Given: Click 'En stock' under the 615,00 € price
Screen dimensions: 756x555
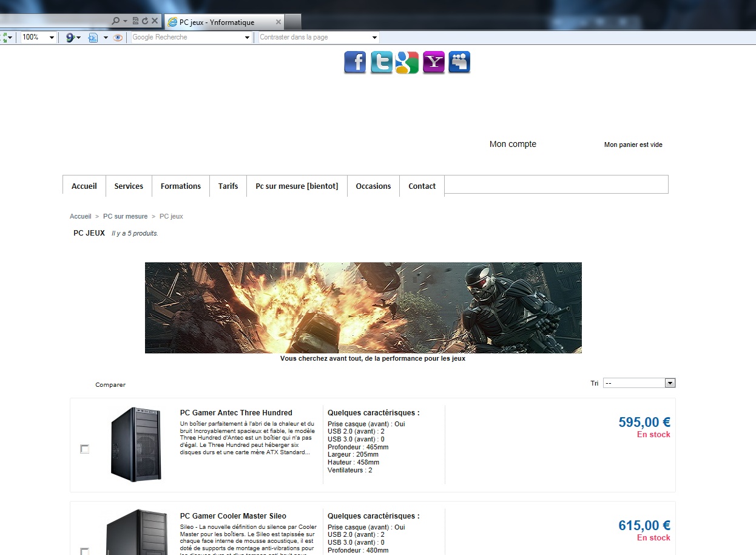Looking at the screenshot, I should 653,538.
